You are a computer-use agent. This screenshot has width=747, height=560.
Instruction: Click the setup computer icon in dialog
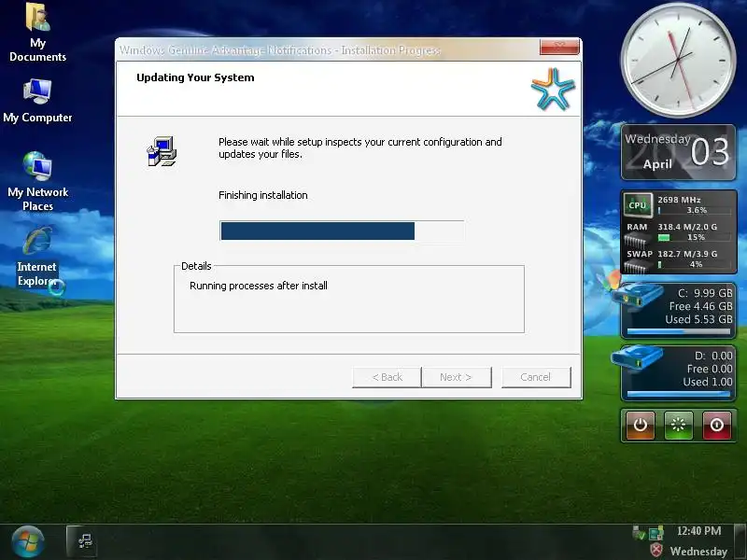pyautogui.click(x=162, y=151)
